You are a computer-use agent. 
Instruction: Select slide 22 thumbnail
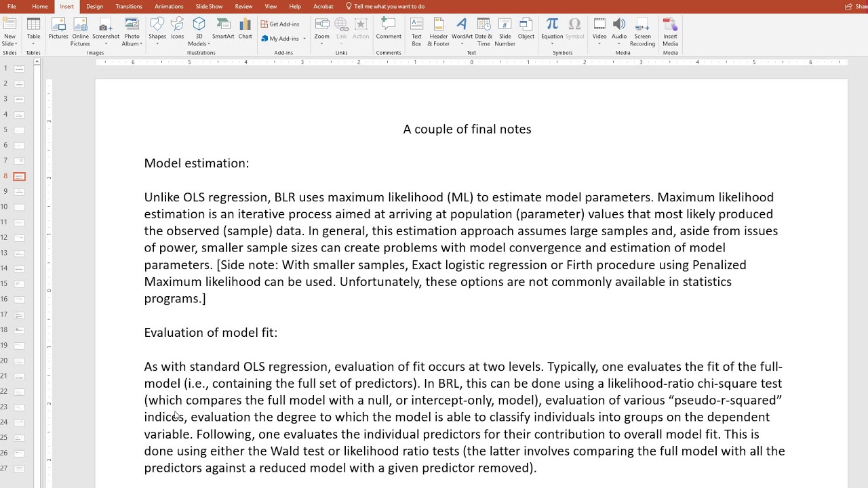pos(19,392)
